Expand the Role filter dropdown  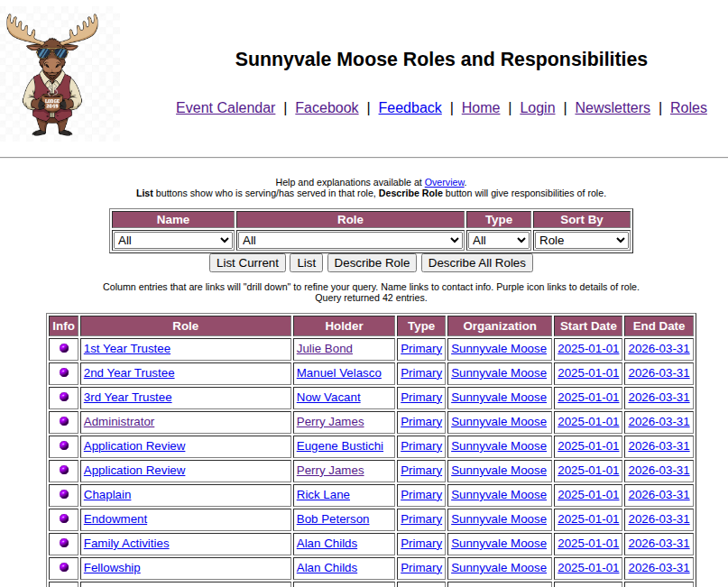point(350,241)
